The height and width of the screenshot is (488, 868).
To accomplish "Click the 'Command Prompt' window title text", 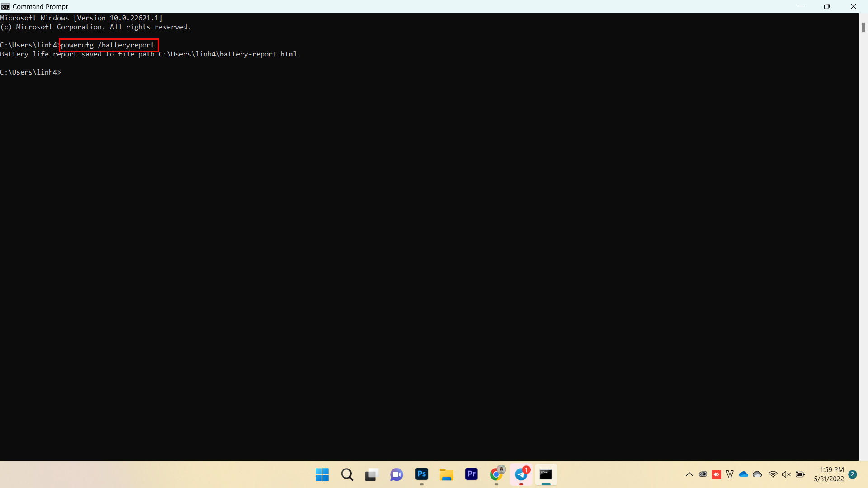I will pyautogui.click(x=40, y=7).
